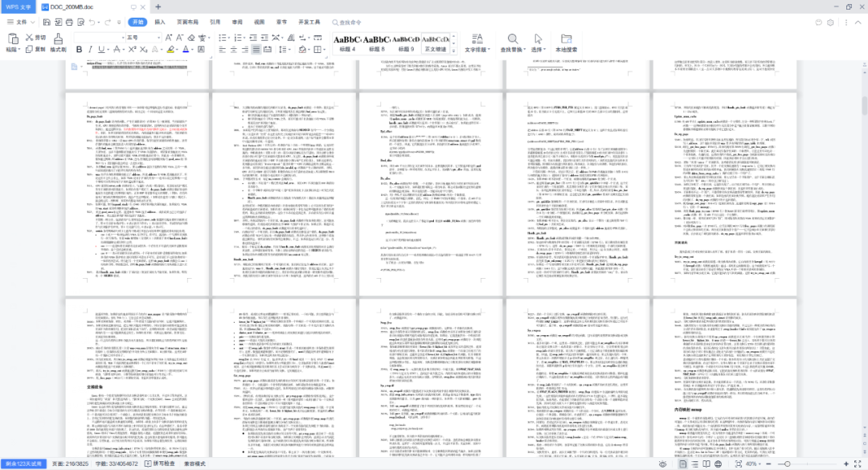Screen dimensions: 868x470
Task: Expand the File (文件) menu arrow
Action: pyautogui.click(x=32, y=22)
